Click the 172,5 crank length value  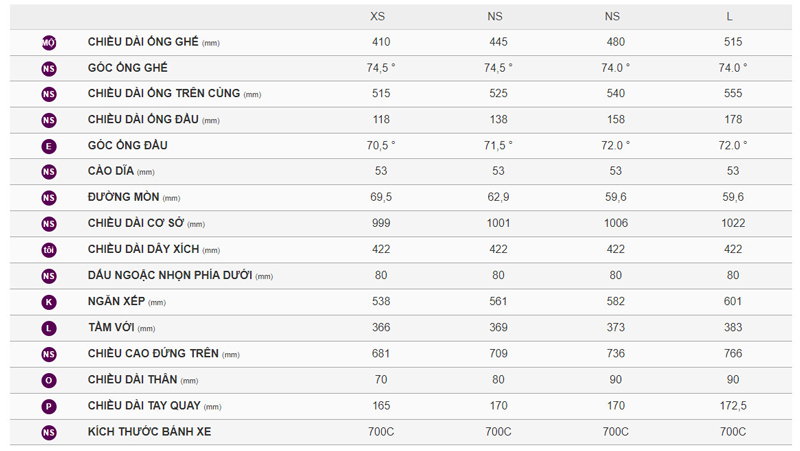click(x=734, y=406)
